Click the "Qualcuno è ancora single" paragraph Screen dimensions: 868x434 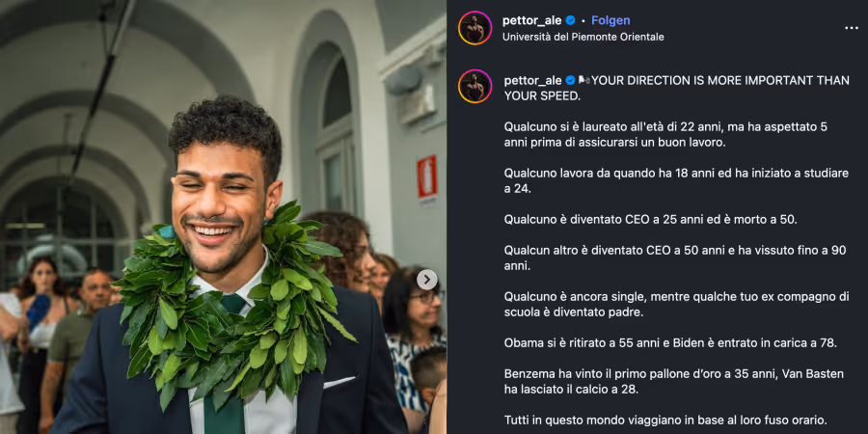point(676,304)
